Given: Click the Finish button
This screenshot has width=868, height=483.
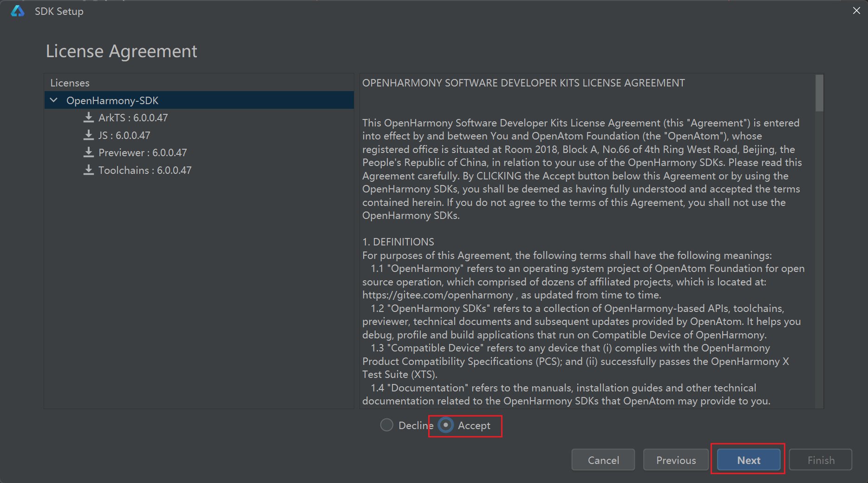Looking at the screenshot, I should coord(821,460).
